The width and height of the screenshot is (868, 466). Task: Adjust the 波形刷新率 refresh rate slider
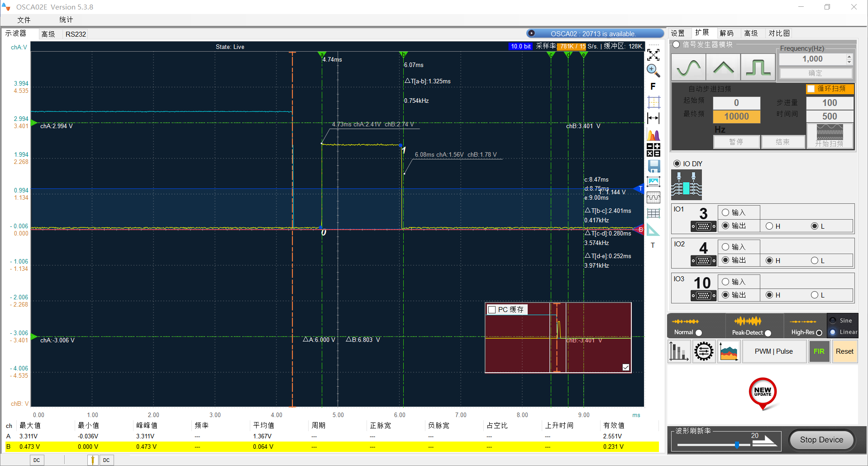(x=737, y=445)
